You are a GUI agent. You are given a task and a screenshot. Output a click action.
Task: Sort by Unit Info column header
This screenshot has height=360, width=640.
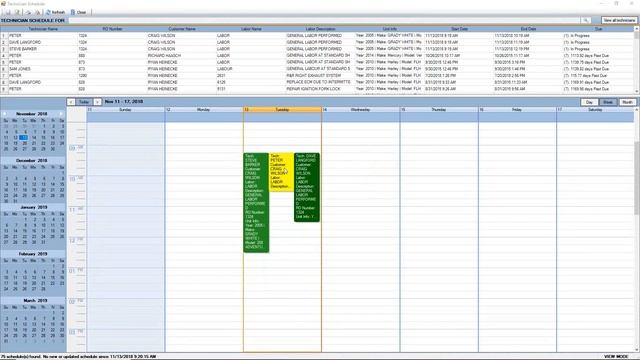tap(390, 29)
